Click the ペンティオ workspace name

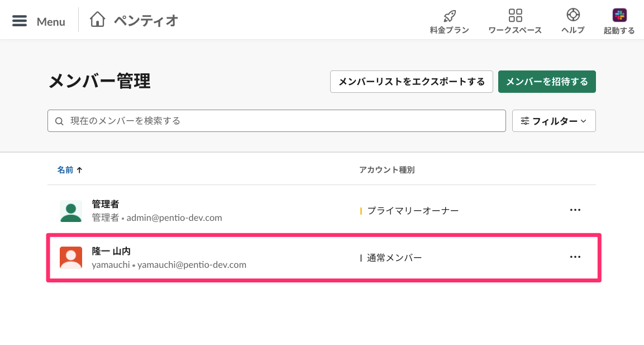(146, 21)
